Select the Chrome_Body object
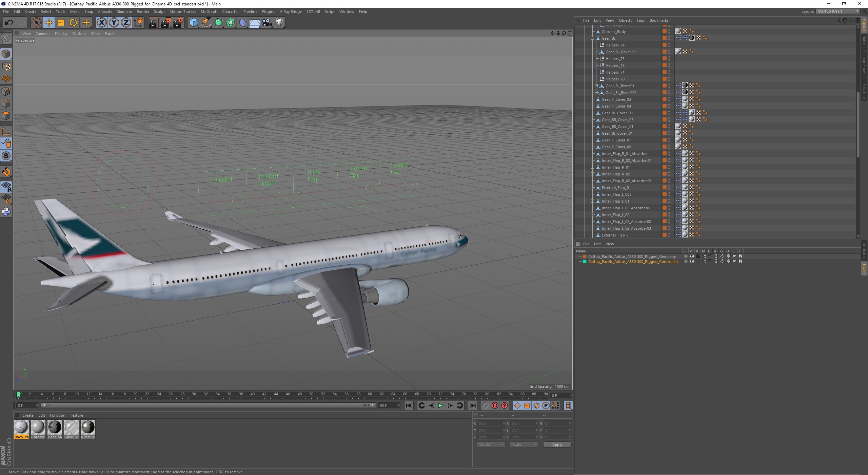Image resolution: width=868 pixels, height=475 pixels. [614, 32]
